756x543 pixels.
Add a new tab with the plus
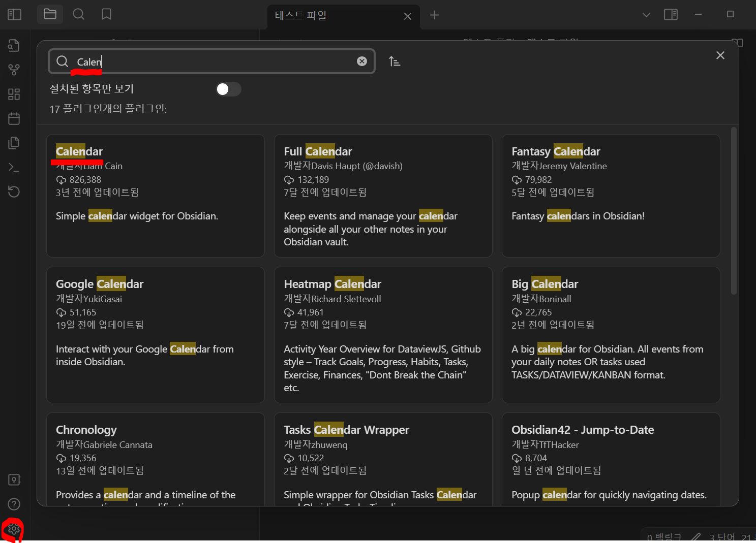(434, 15)
